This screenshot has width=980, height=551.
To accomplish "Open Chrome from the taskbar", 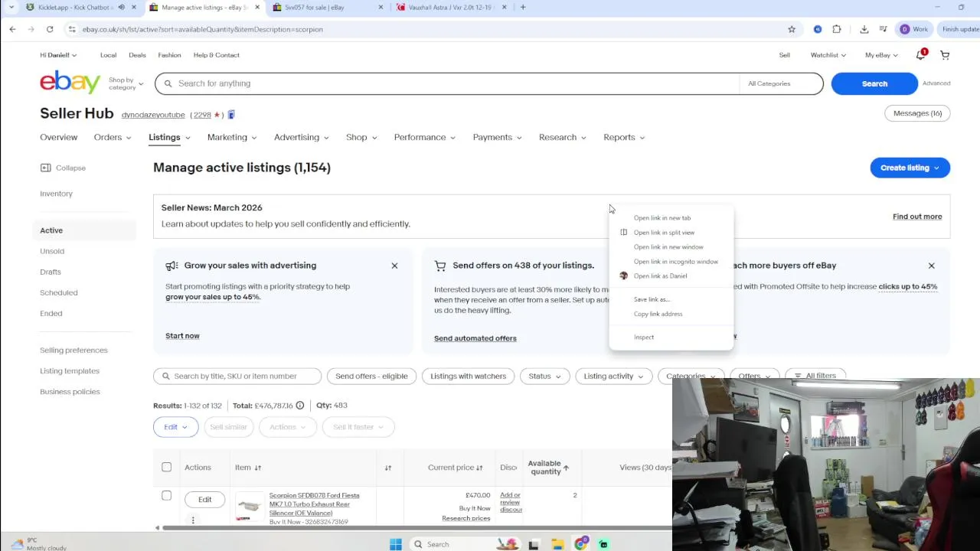I will pos(581,544).
